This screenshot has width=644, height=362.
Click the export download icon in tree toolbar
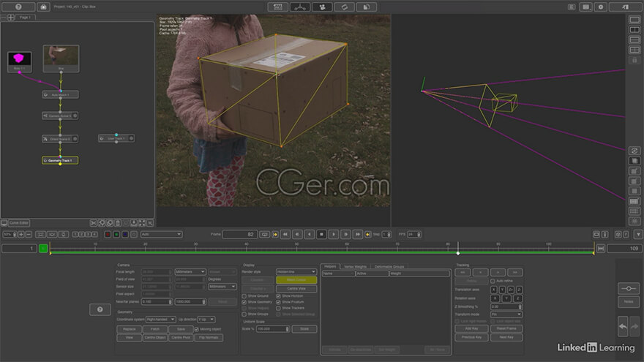point(134,223)
